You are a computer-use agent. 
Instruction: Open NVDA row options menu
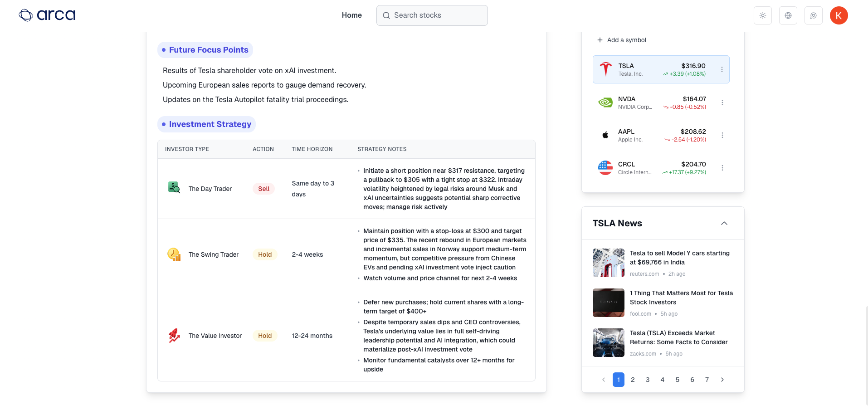point(722,103)
